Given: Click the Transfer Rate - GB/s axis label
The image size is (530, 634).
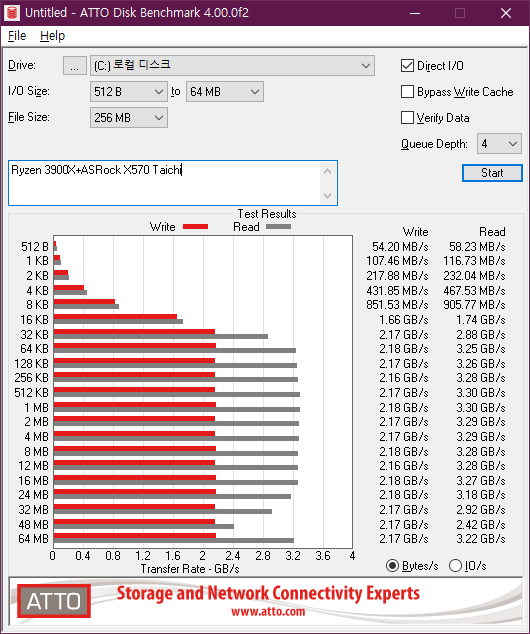Looking at the screenshot, I should (190, 569).
